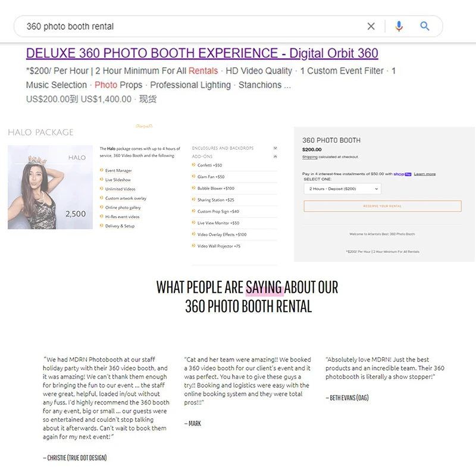Select the Confetti +$50 add-on
Image resolution: width=476 pixels, height=476 pixels.
[209, 165]
